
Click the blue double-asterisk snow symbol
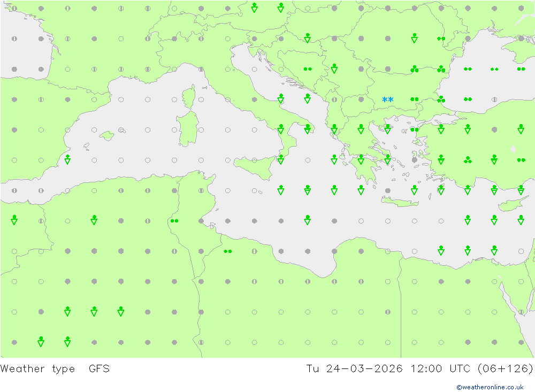point(387,99)
